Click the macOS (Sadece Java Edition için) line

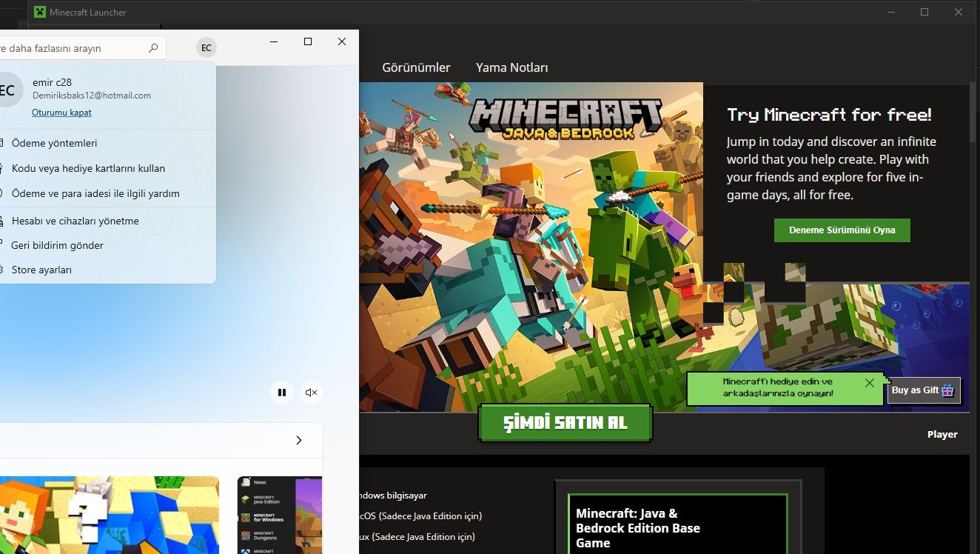tap(420, 515)
